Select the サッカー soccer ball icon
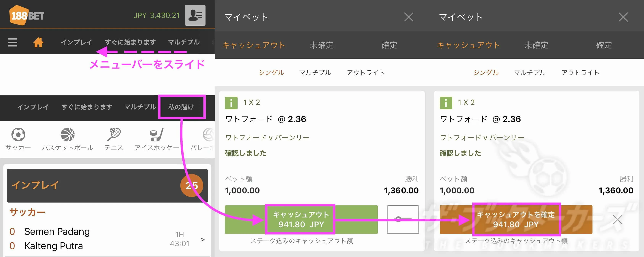 (x=18, y=134)
